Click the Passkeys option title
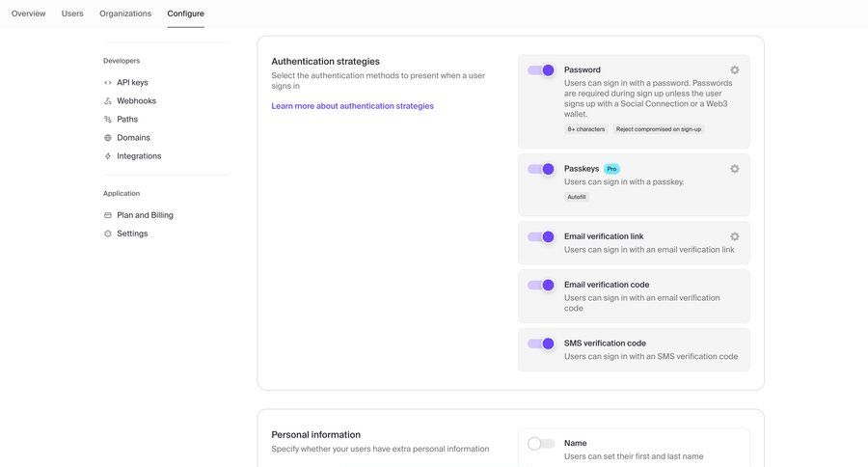The width and height of the screenshot is (868, 467). pyautogui.click(x=582, y=169)
